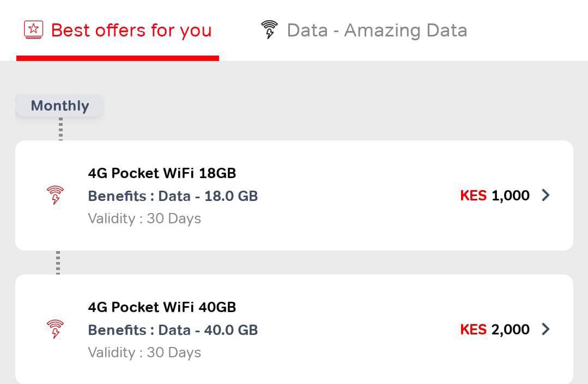Click dotted connector below Monthly chip

[x=60, y=129]
